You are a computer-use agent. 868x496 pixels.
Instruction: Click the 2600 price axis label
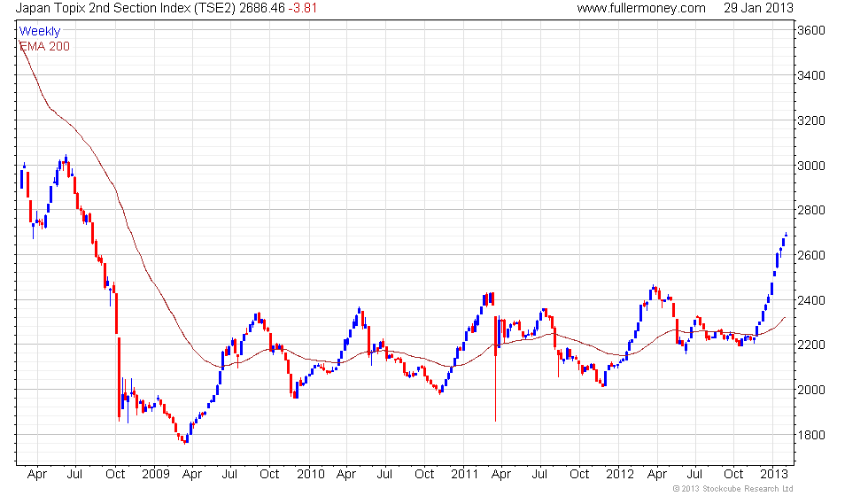[811, 255]
